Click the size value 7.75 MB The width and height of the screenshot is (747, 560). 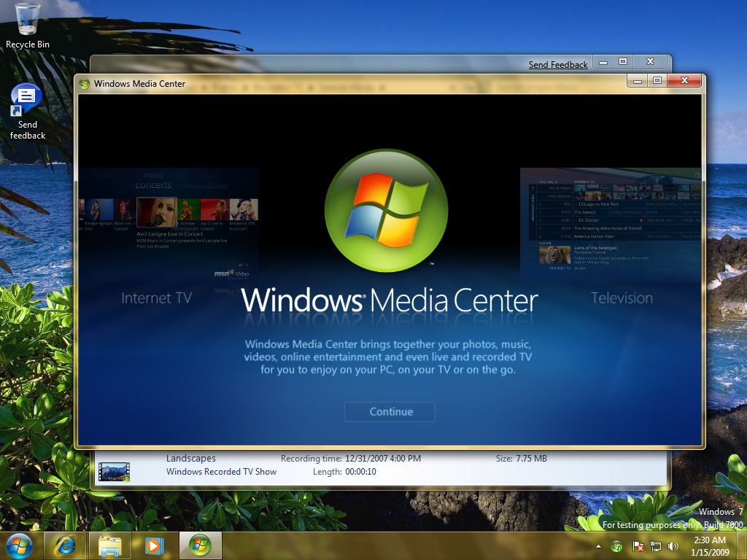(531, 459)
